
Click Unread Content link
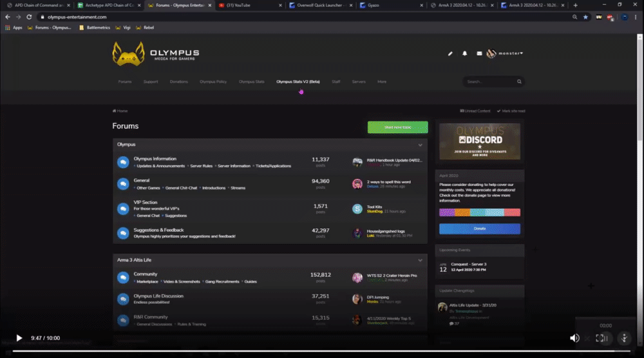[x=475, y=111]
